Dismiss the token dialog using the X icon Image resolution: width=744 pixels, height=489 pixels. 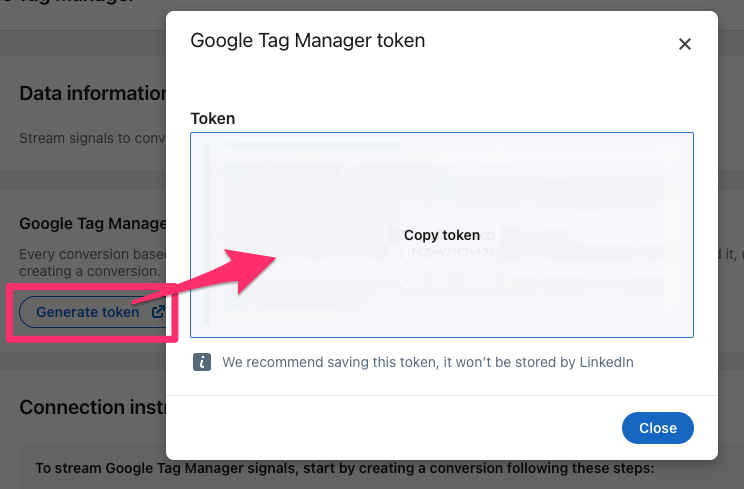point(684,44)
